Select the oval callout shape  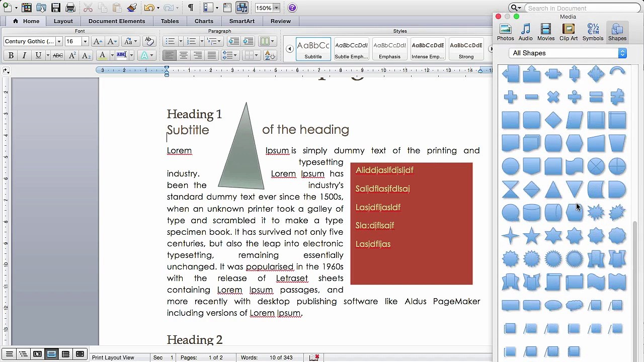point(553,305)
